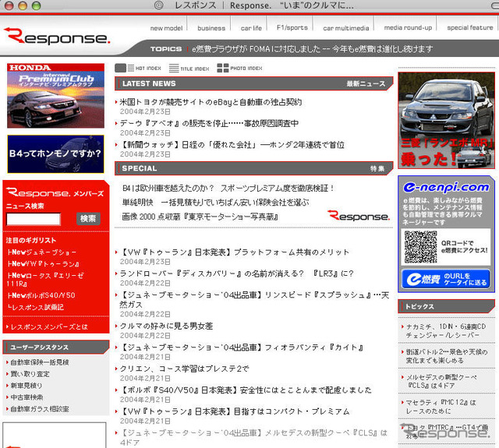
Task: Open the F1/sports menu
Action: pos(292,28)
